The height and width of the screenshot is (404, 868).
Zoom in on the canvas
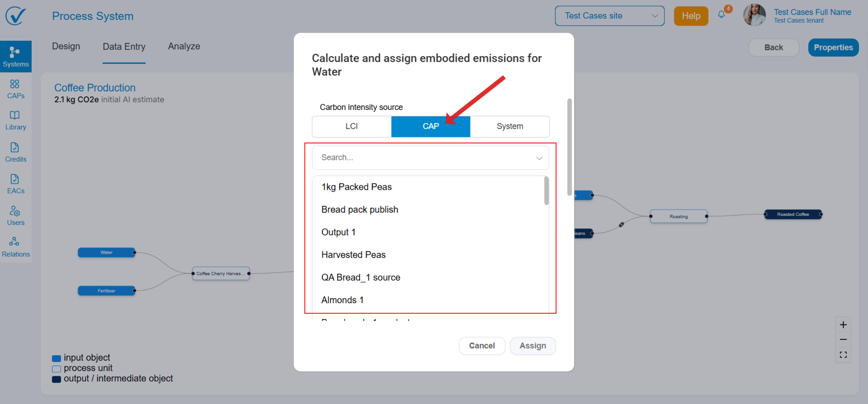click(x=843, y=325)
